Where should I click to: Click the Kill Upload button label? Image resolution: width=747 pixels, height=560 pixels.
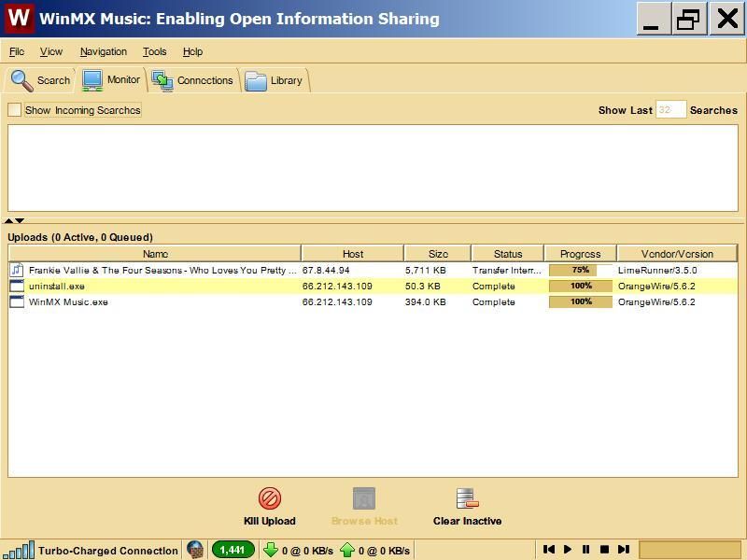pyautogui.click(x=270, y=521)
